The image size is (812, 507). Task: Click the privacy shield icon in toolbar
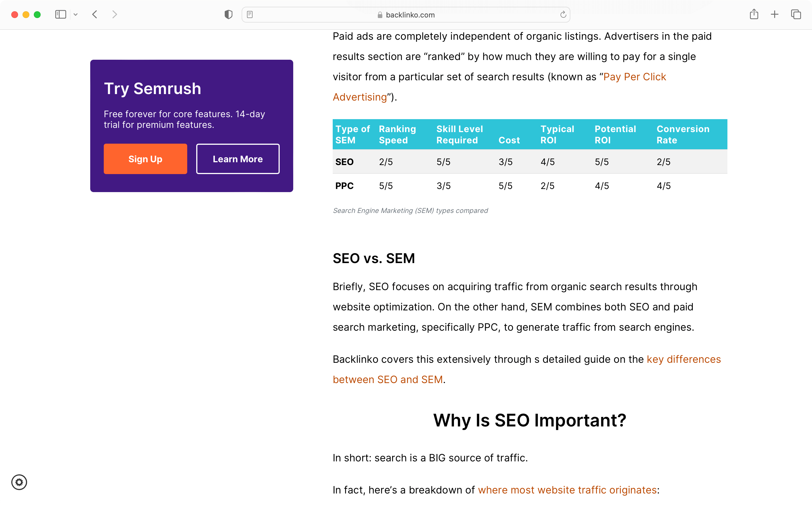[229, 15]
